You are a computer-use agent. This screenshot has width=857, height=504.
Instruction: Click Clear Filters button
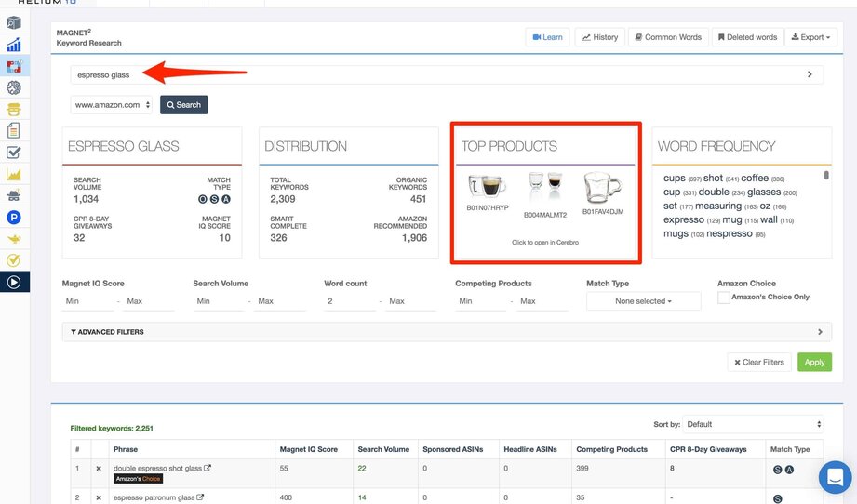point(759,362)
